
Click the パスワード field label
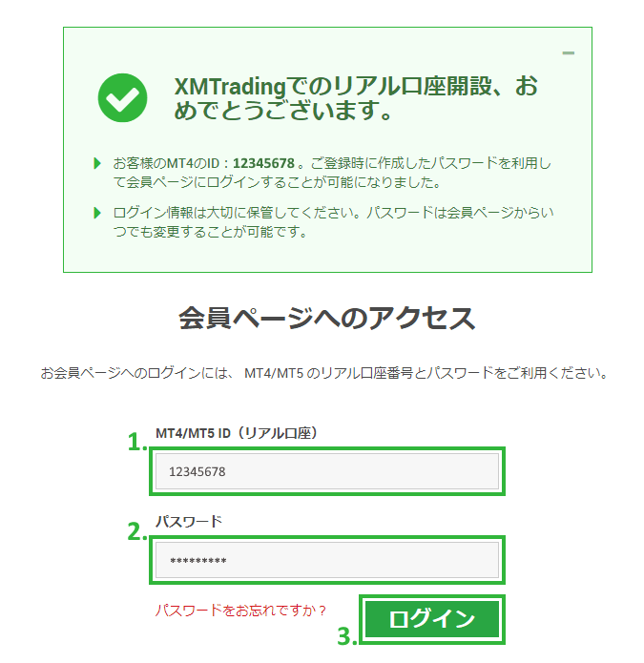(x=189, y=522)
